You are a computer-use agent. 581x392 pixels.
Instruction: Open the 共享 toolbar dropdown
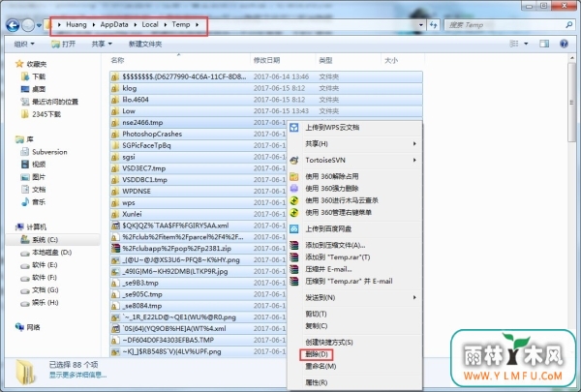click(x=102, y=45)
